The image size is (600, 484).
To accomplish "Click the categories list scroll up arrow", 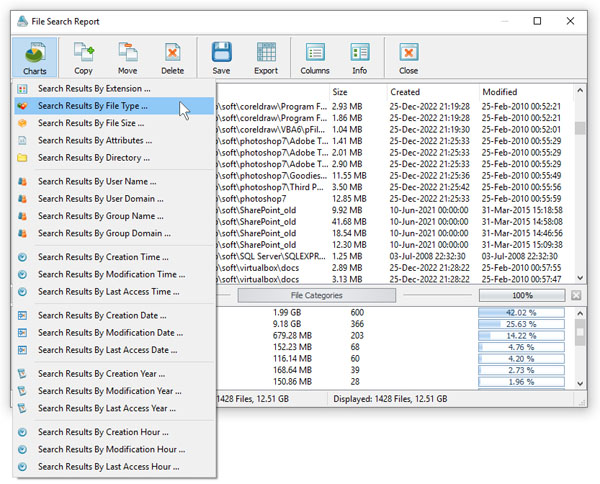I will 580,313.
